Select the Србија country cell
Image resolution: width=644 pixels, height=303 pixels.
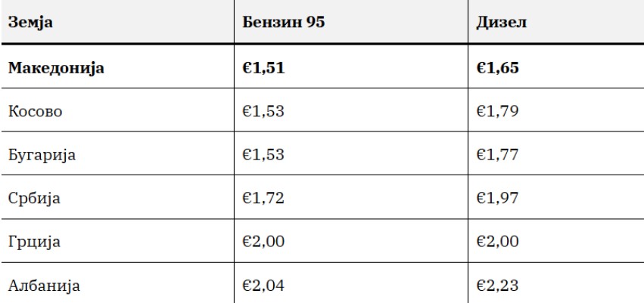click(x=34, y=199)
